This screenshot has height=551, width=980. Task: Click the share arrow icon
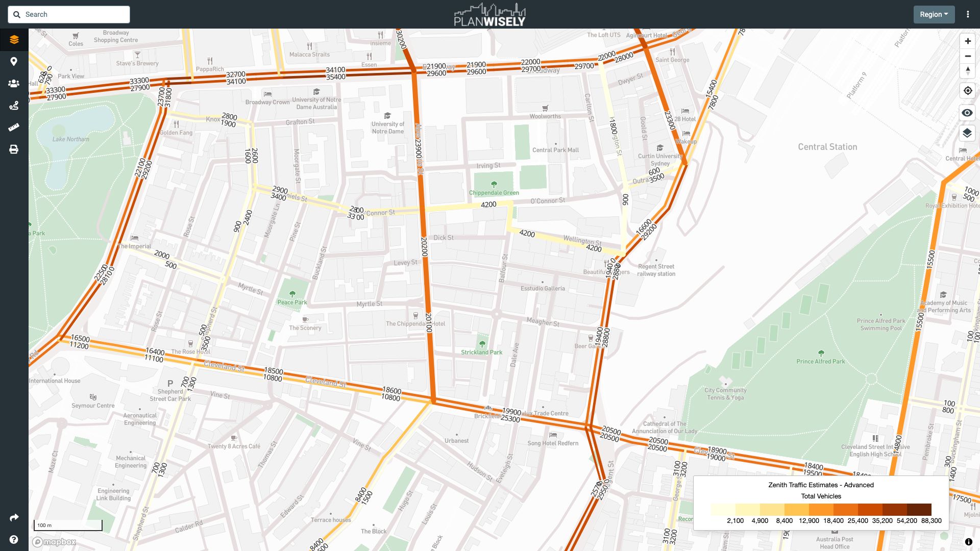coord(14,517)
